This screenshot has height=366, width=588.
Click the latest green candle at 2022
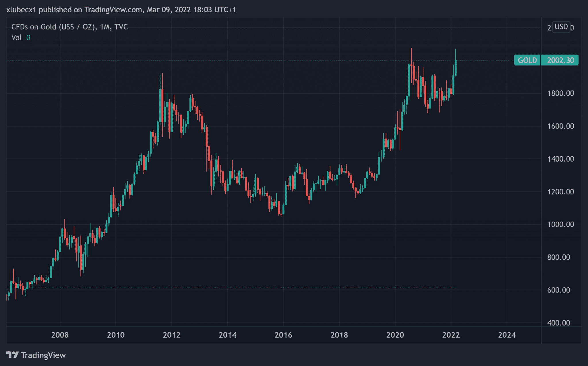pos(456,67)
